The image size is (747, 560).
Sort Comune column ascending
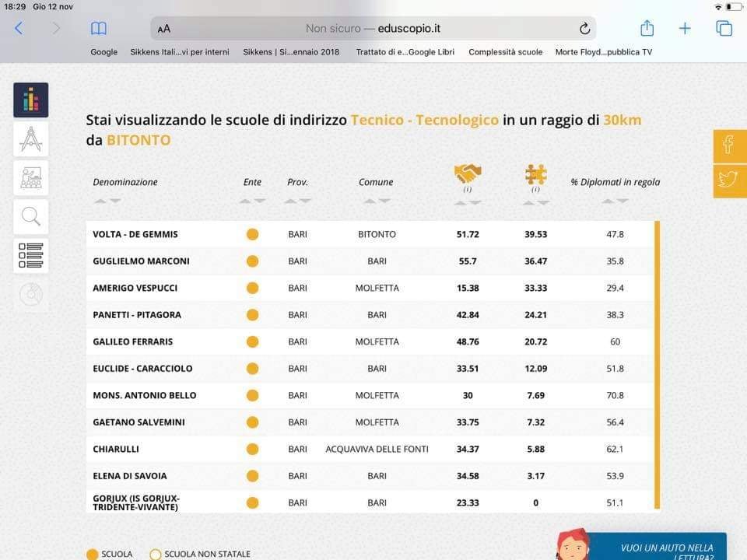pyautogui.click(x=369, y=201)
